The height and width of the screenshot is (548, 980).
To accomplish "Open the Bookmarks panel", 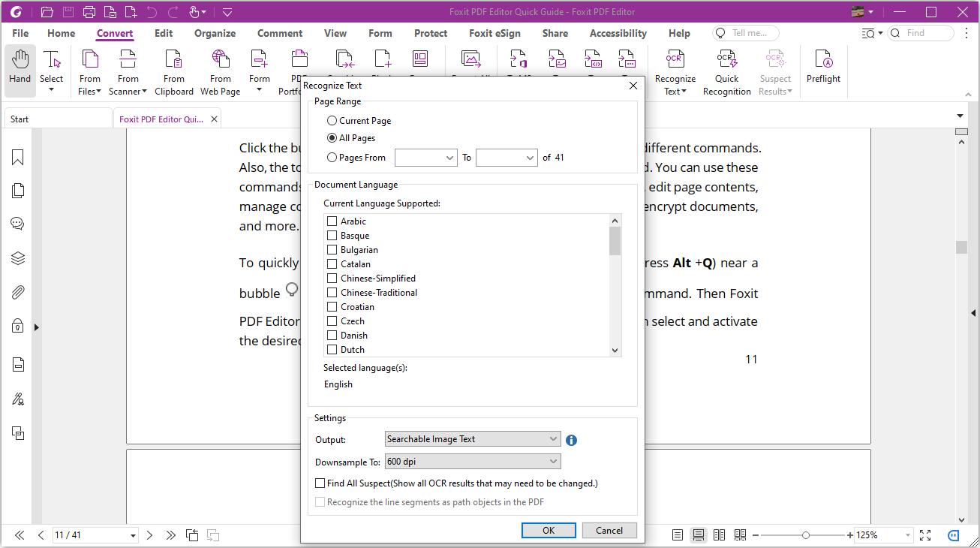I will [x=17, y=157].
